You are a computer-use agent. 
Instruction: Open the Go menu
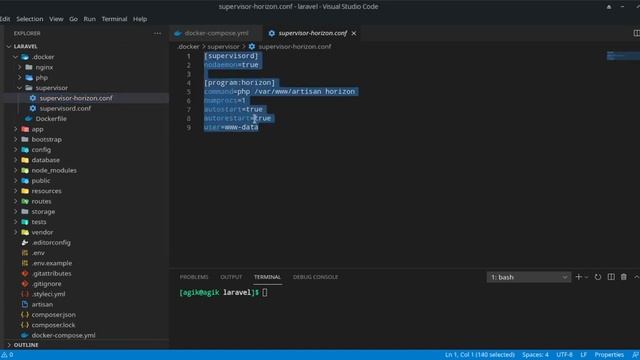tap(73, 19)
